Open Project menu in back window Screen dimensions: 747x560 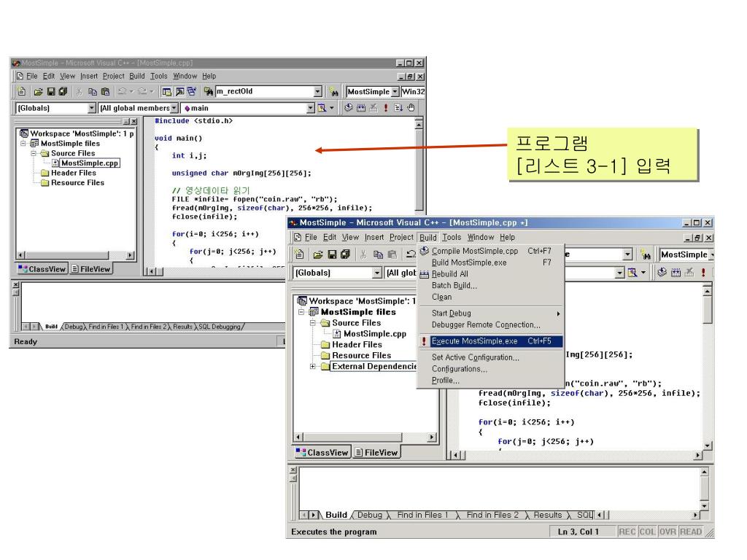(113, 76)
